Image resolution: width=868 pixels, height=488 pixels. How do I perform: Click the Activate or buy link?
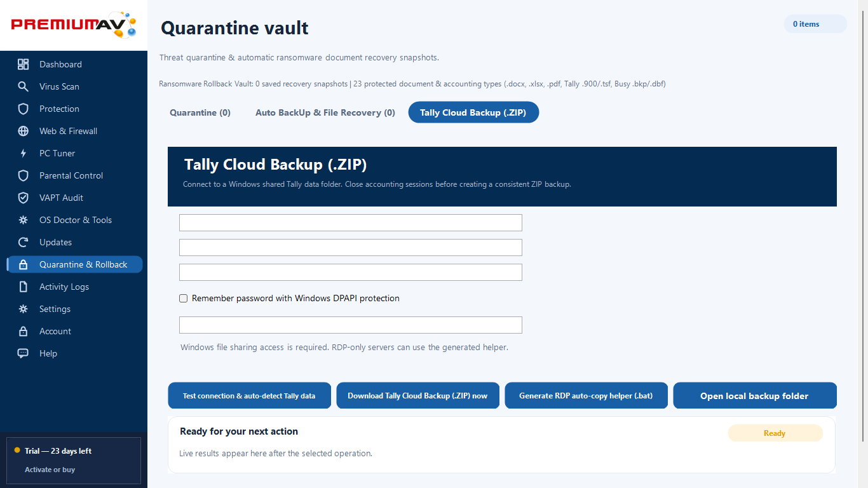(x=50, y=470)
